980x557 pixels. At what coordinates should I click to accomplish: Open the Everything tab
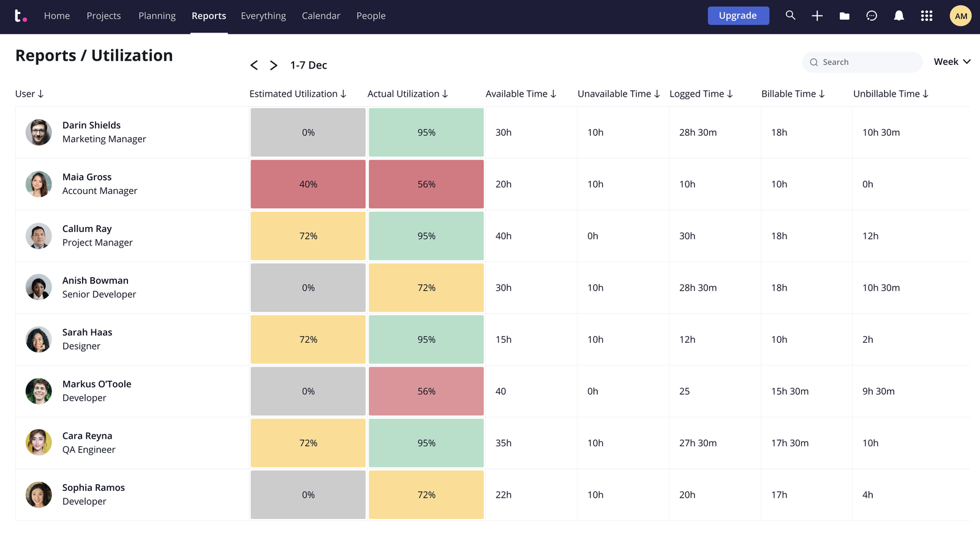(263, 16)
